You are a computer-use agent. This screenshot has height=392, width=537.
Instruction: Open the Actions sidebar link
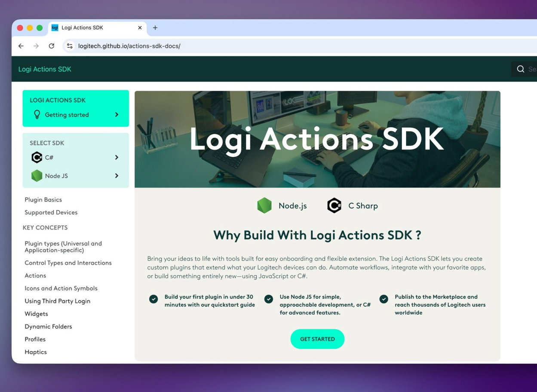tap(35, 276)
